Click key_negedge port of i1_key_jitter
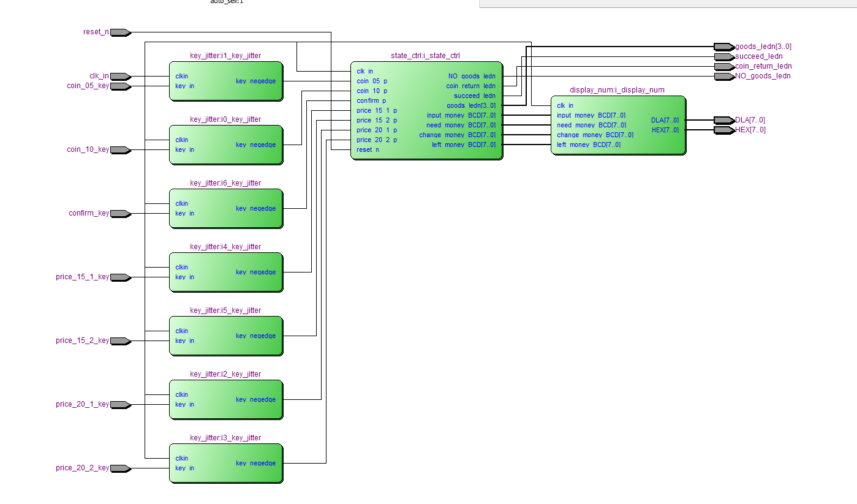Screen dimensions: 857x504 (x=255, y=81)
